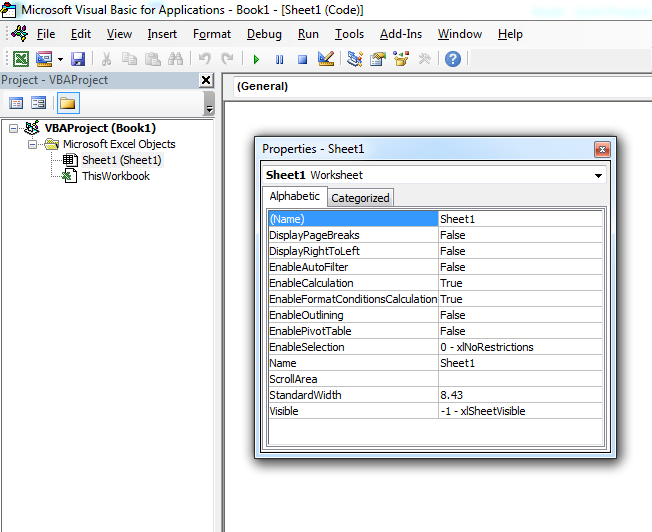Open the Add-Ins menu

[401, 34]
